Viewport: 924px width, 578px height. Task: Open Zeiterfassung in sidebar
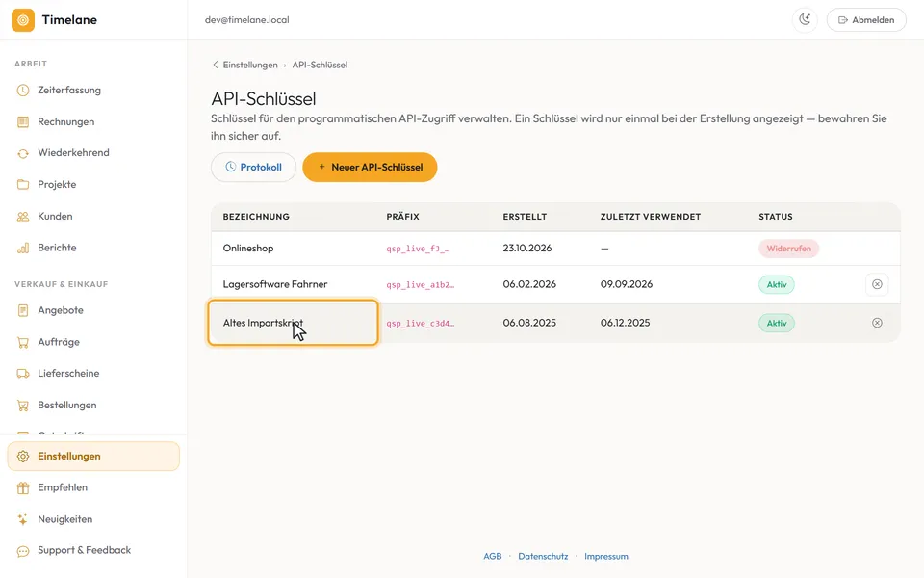click(93, 91)
